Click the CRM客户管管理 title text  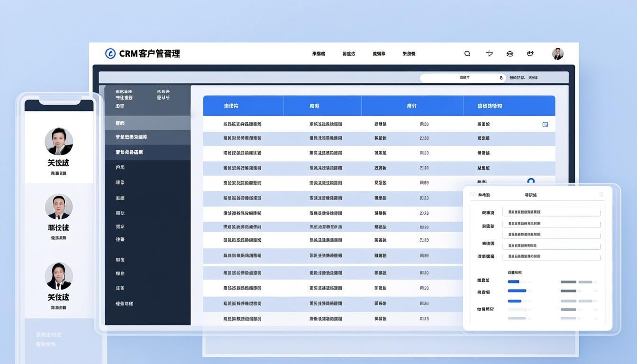[x=149, y=54]
